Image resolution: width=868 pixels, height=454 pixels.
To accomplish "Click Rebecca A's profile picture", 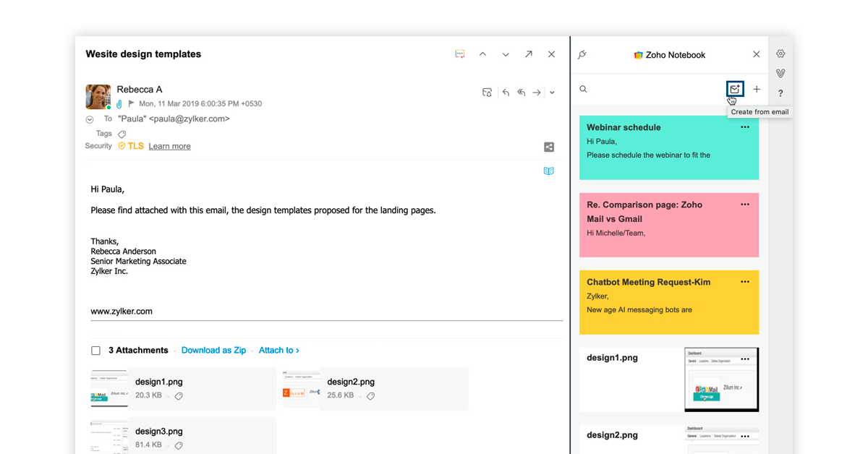I will 98,97.
